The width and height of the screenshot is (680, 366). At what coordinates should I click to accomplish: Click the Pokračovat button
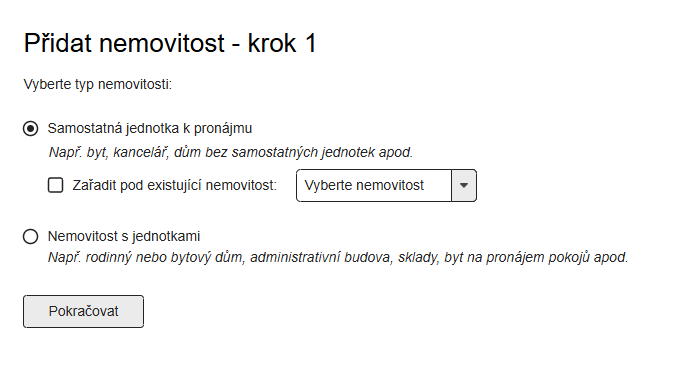pos(83,311)
